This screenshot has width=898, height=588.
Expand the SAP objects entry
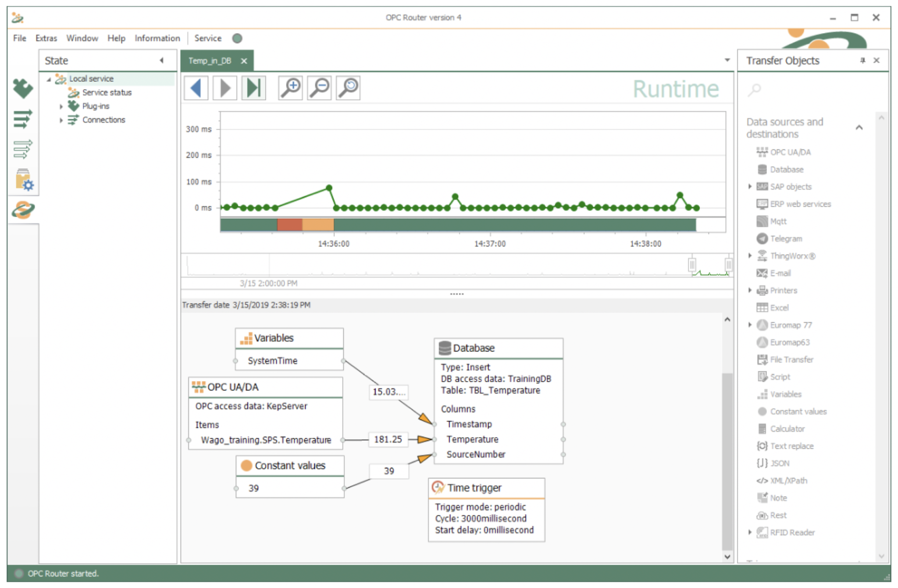(x=750, y=187)
